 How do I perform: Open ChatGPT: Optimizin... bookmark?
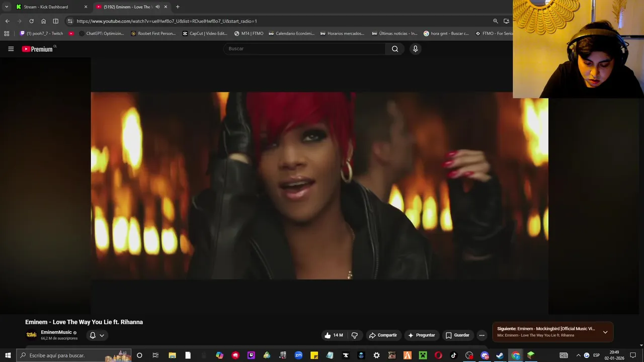[x=102, y=34]
